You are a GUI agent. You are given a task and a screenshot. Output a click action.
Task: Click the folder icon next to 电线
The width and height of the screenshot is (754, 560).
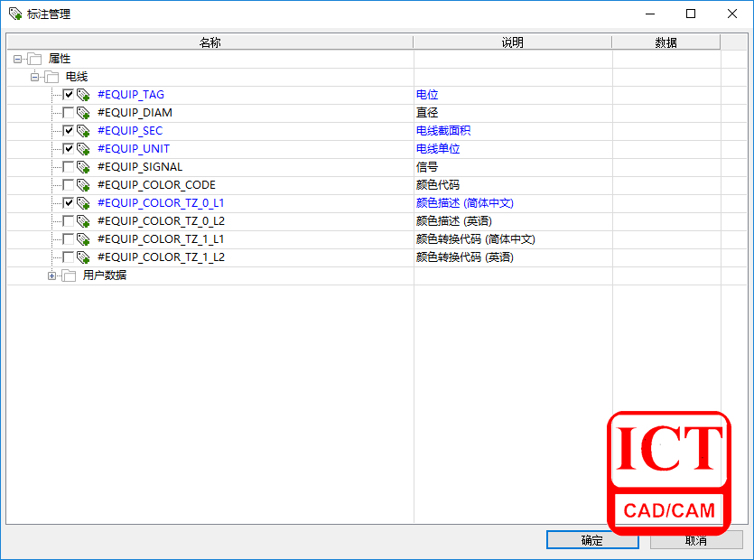click(x=51, y=77)
